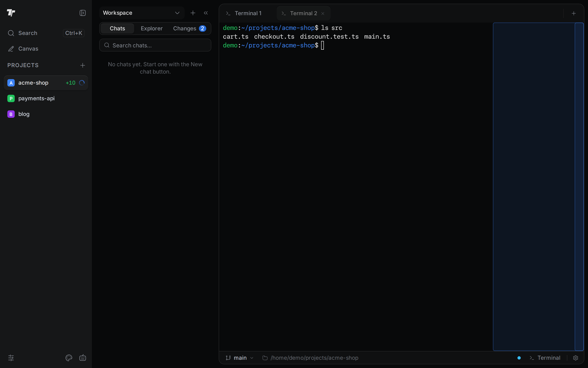The width and height of the screenshot is (588, 368).
Task: Click the Changes count badge 2
Action: [202, 29]
